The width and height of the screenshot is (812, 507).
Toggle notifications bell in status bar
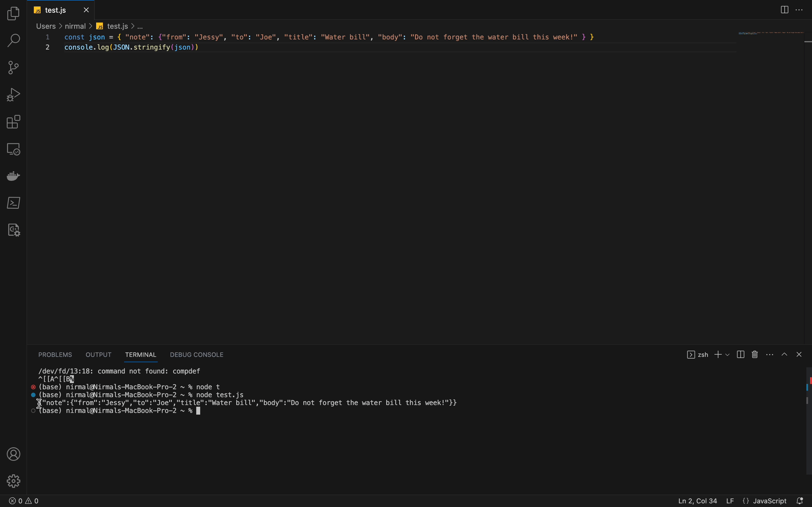pos(800,501)
